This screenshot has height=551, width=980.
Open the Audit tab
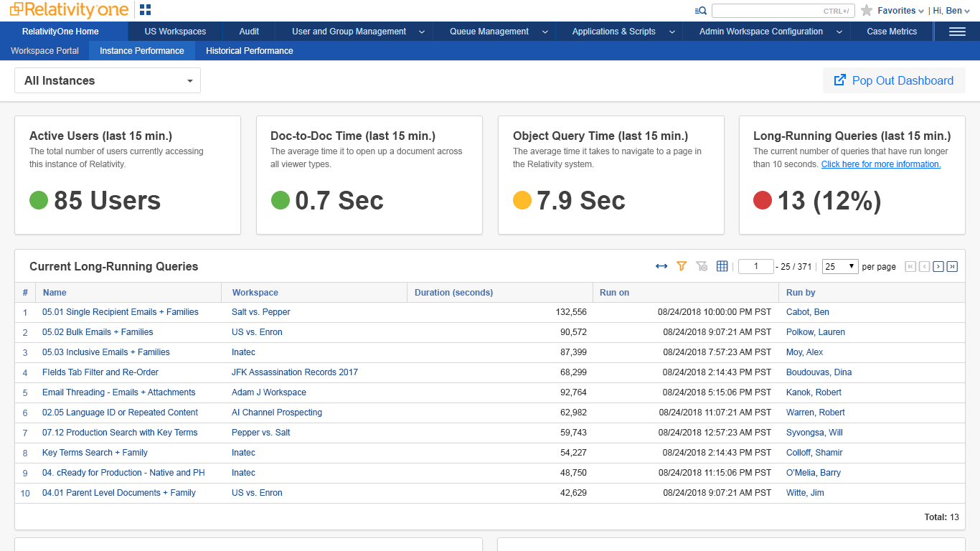tap(249, 32)
